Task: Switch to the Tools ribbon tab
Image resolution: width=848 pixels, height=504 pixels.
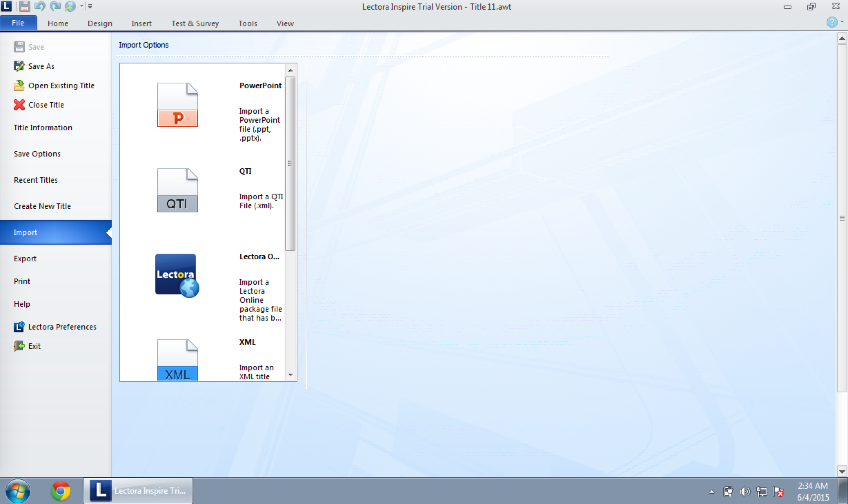Action: (x=248, y=23)
